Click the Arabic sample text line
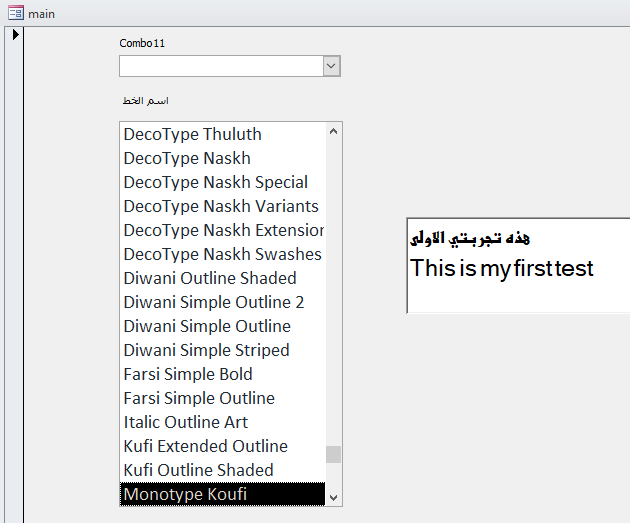Screen dimensions: 630x523 point(470,239)
